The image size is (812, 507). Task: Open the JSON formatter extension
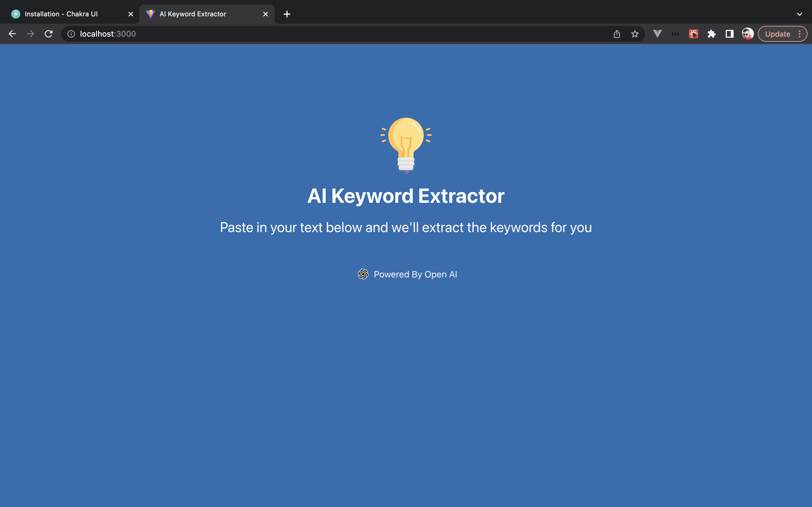point(676,34)
